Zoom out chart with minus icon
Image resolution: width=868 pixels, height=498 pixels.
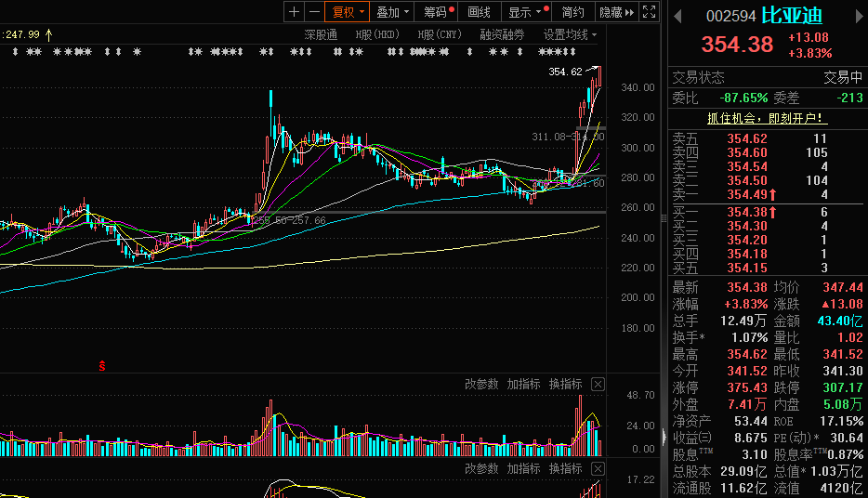(314, 12)
